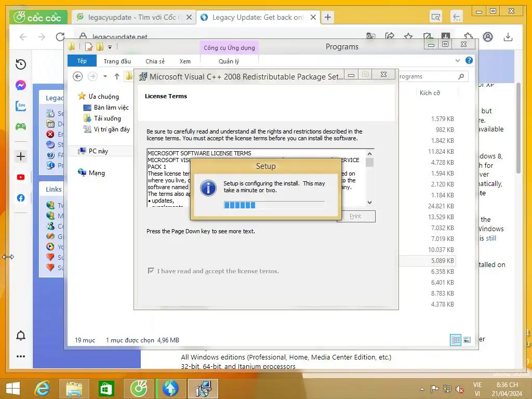Click the Print button in license setup
The width and height of the screenshot is (532, 399).
coord(355,216)
